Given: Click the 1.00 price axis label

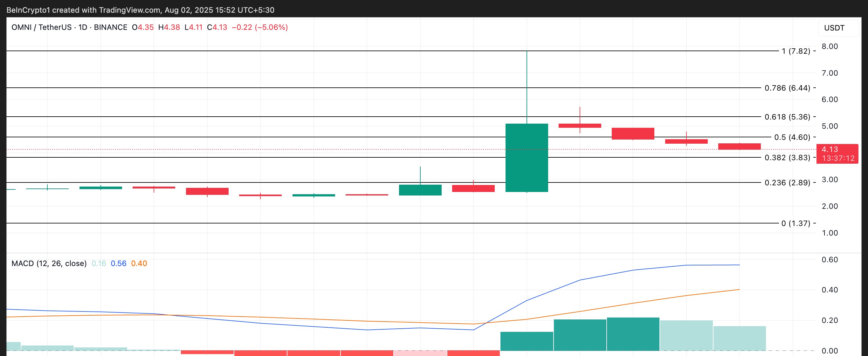Looking at the screenshot, I should tap(830, 233).
